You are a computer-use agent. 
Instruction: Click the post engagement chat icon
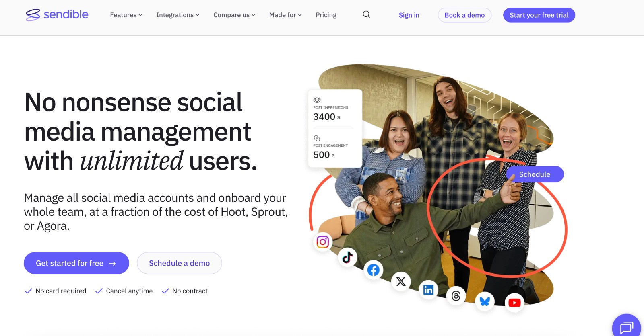317,138
